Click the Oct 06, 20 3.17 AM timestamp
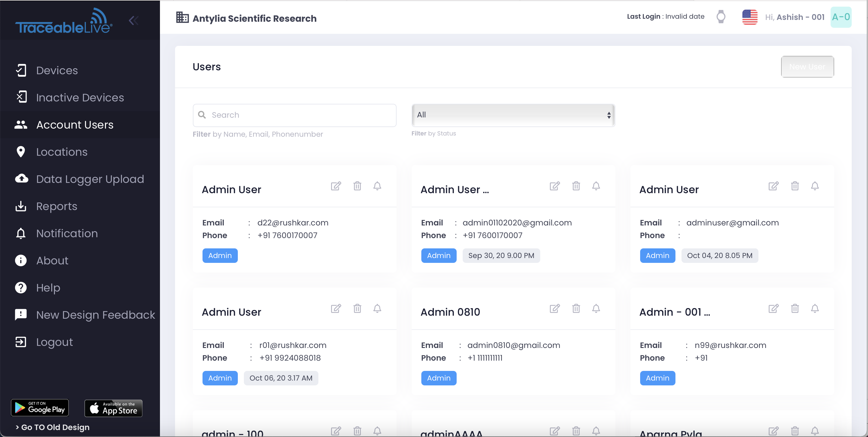Viewport: 868px width, 437px height. tap(281, 378)
